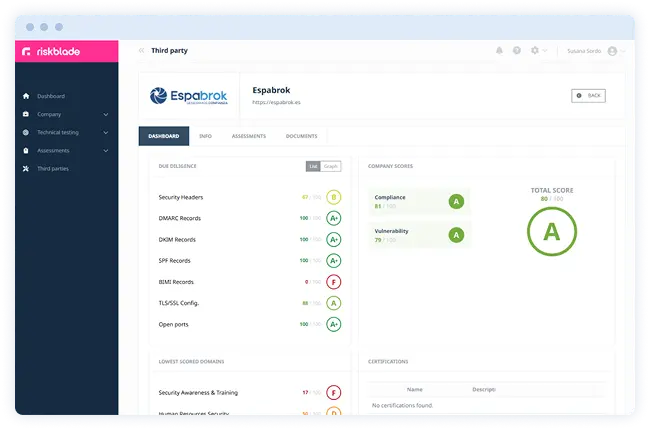Image resolution: width=650 pixels, height=430 pixels.
Task: Open the Assessments tab
Action: (248, 135)
